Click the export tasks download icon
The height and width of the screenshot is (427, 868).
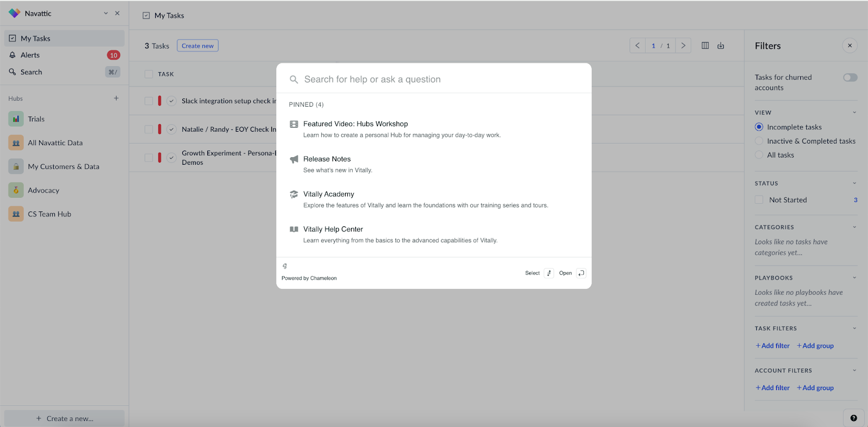720,46
